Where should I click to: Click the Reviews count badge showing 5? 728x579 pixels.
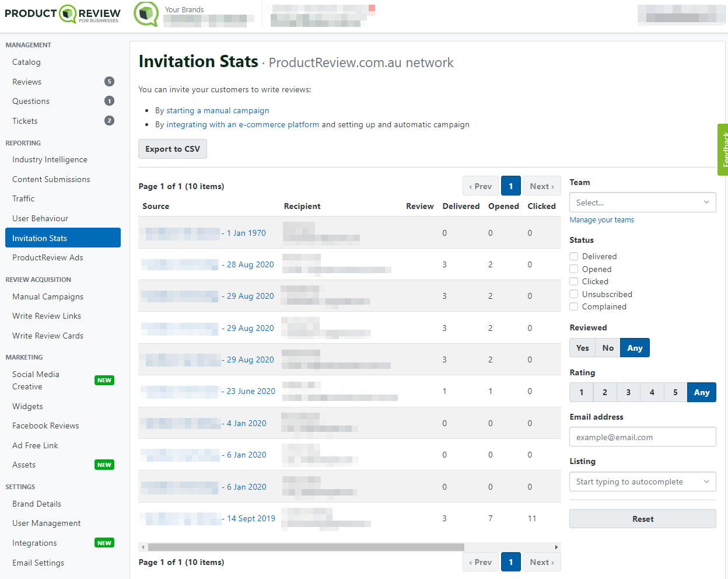(x=109, y=81)
